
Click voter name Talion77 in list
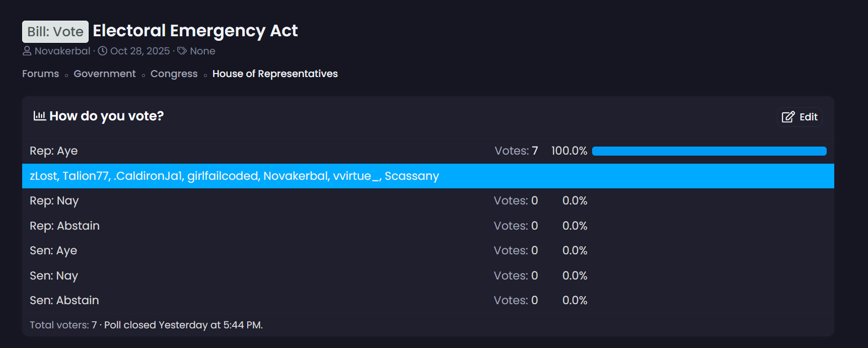coord(86,176)
